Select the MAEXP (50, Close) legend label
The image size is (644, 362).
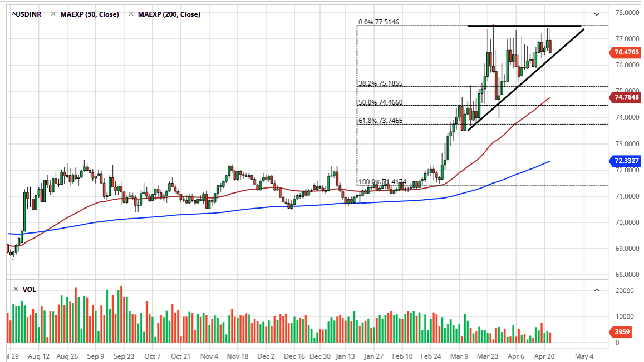click(90, 14)
